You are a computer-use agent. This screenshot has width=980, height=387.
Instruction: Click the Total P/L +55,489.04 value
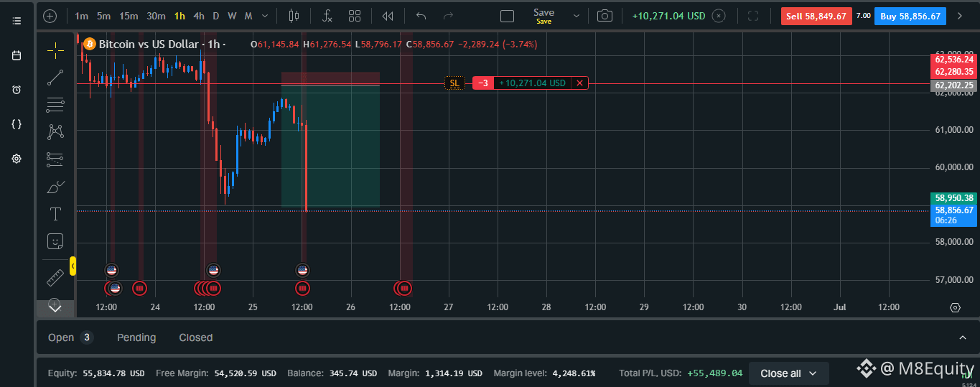coord(714,373)
